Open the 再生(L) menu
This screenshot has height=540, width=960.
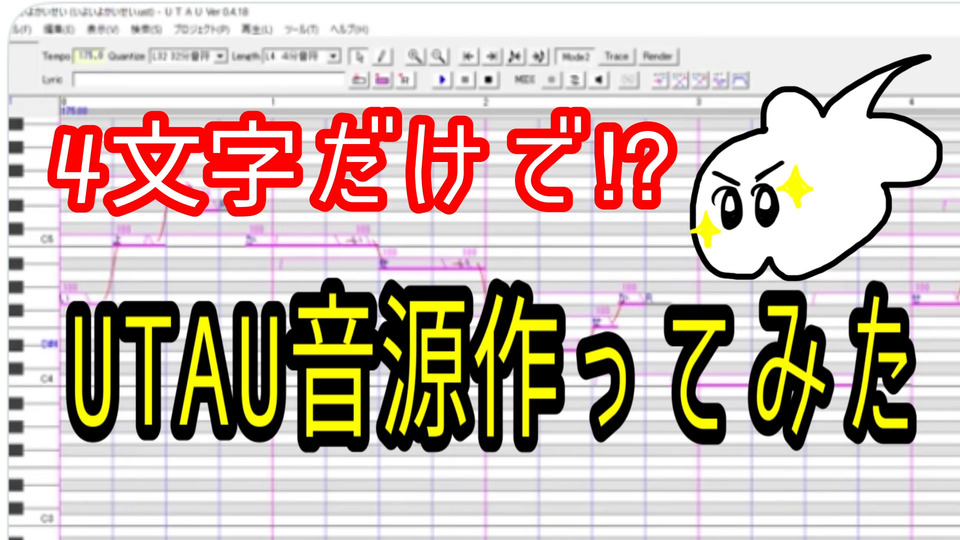click(257, 29)
